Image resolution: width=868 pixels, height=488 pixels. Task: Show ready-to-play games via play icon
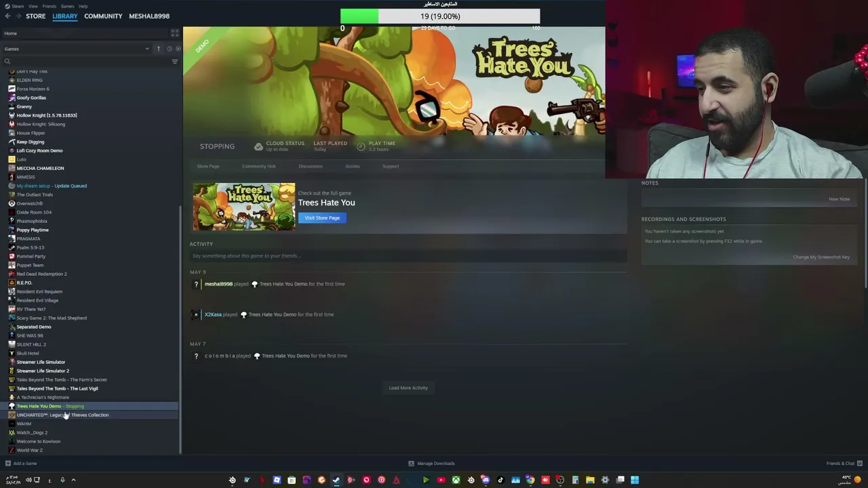[x=178, y=49]
